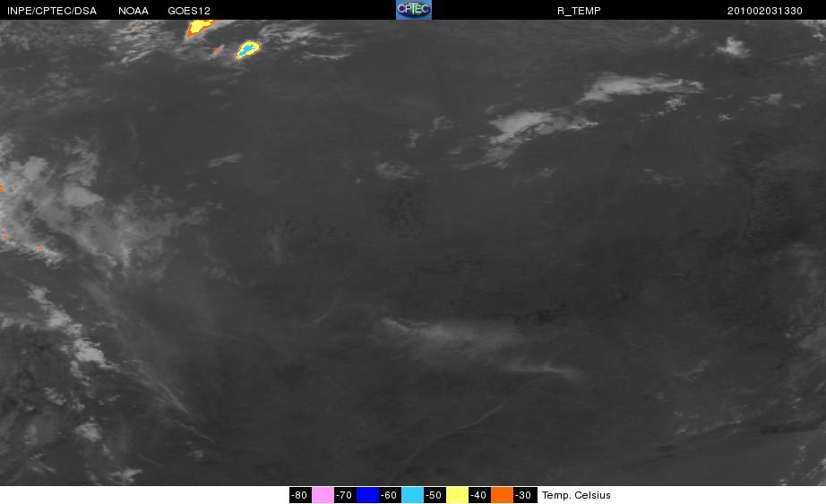Click the cold blue-cored storm cell
826x504 pixels.
tap(248, 49)
